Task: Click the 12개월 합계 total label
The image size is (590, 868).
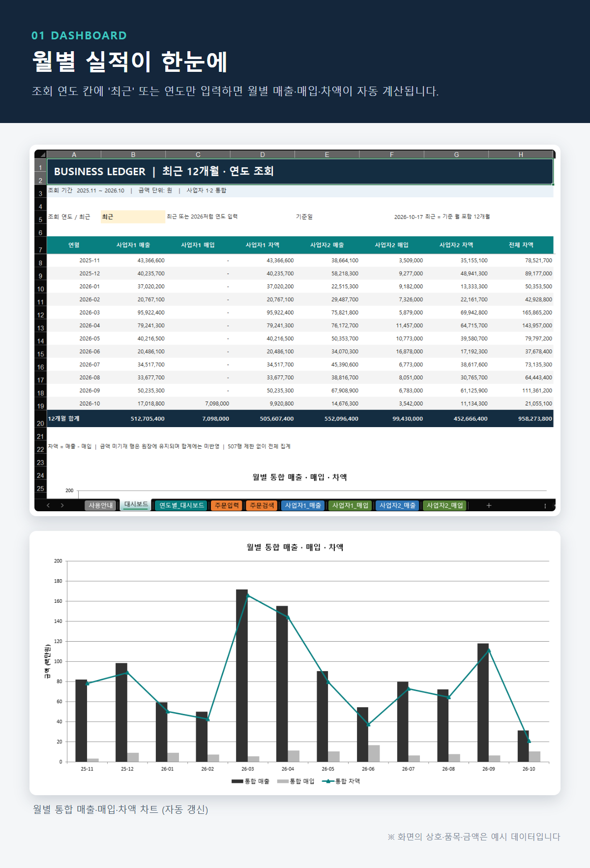Action: coord(74,419)
